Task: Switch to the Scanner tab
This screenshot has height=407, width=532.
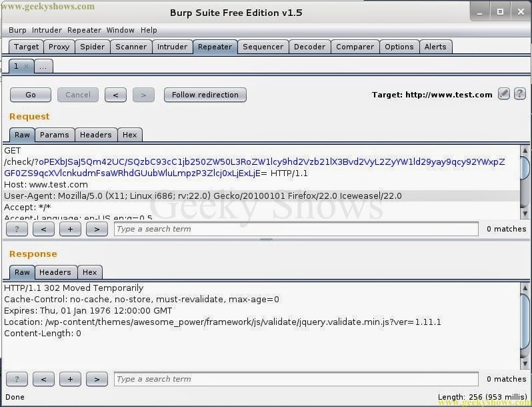Action: pos(131,47)
